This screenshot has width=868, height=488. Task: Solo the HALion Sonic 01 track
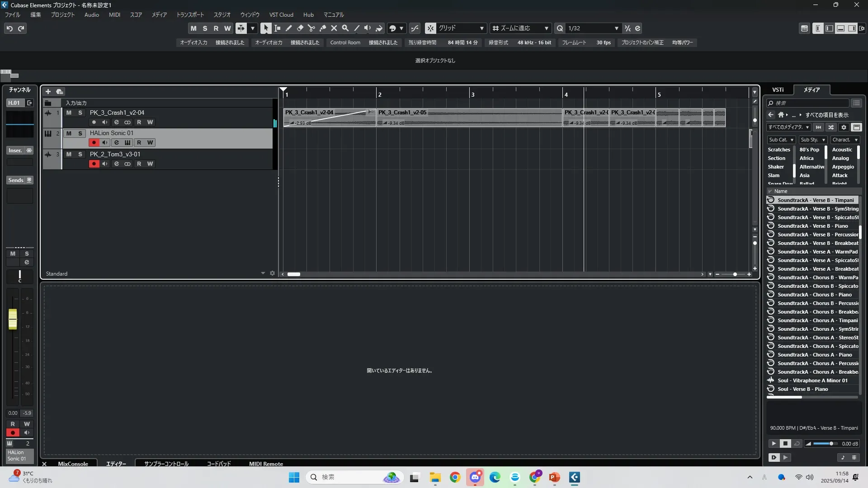(80, 133)
